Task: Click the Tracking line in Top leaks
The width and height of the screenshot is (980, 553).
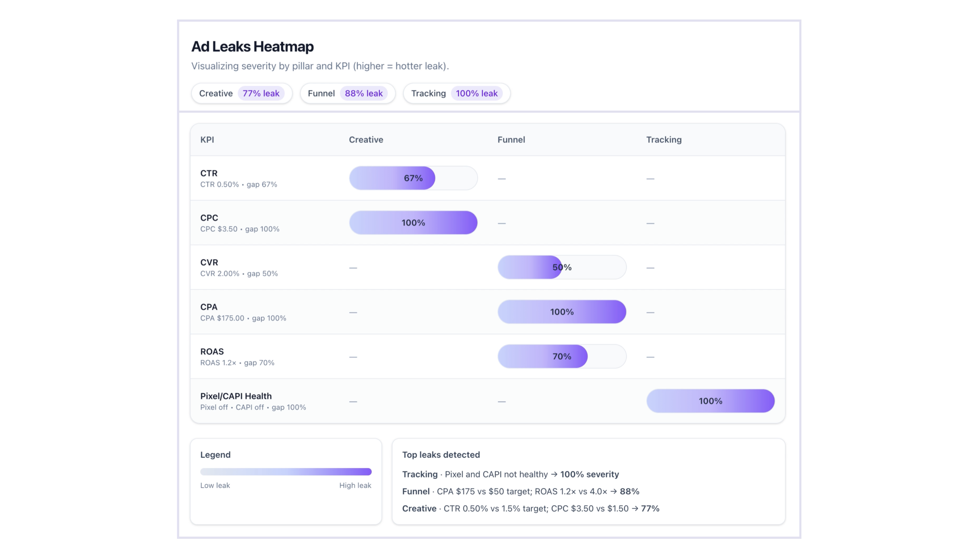Action: click(510, 474)
